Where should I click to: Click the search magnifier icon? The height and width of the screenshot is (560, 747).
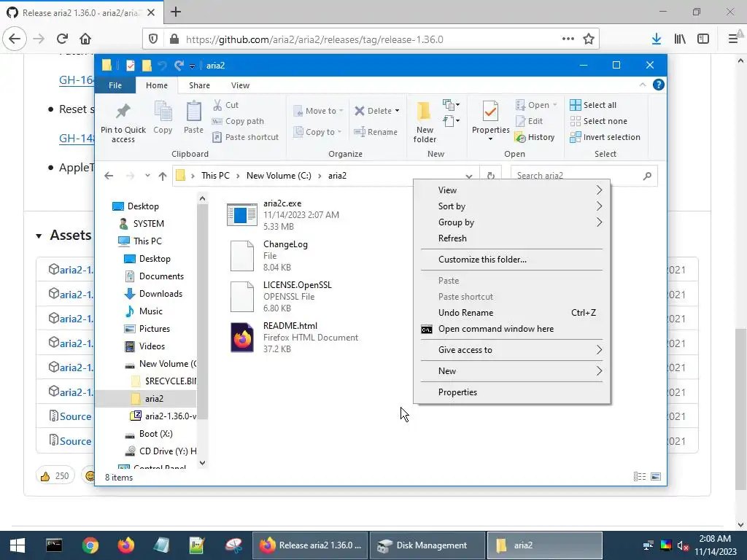point(647,176)
